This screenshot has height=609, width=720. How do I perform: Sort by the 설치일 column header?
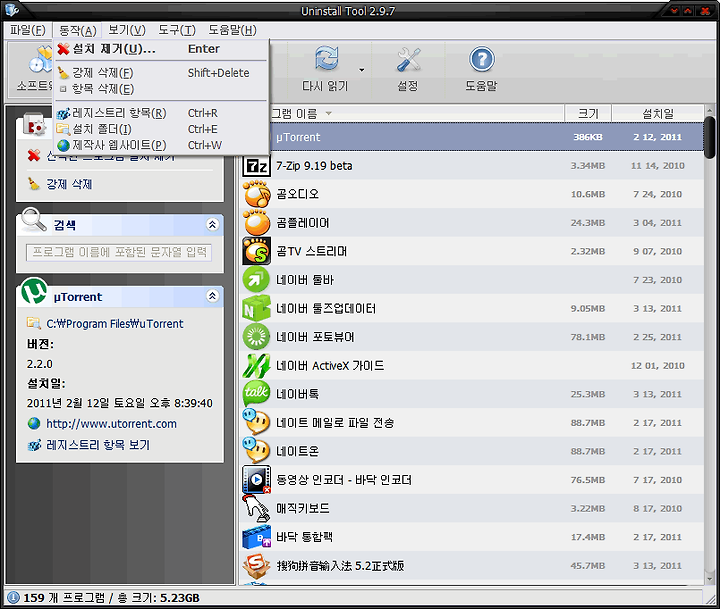pos(658,113)
